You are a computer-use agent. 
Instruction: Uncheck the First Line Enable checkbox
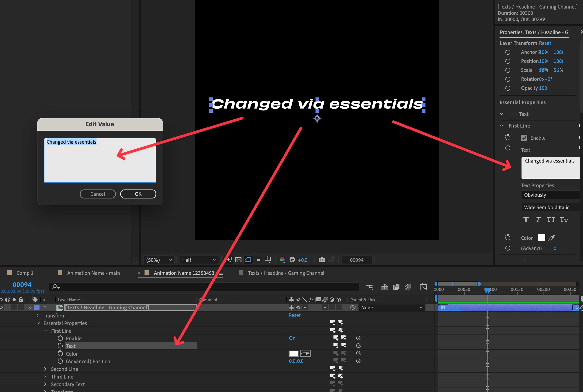coord(524,138)
